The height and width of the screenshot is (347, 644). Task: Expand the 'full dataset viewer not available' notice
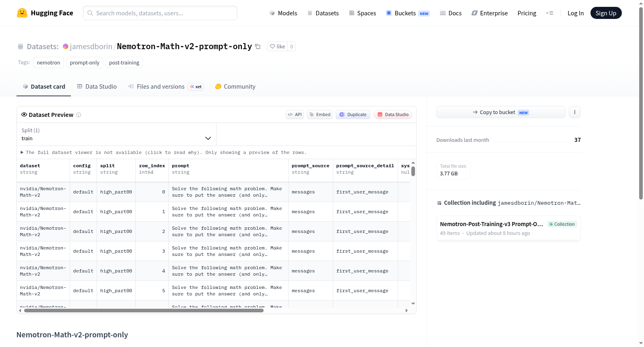click(x=163, y=152)
